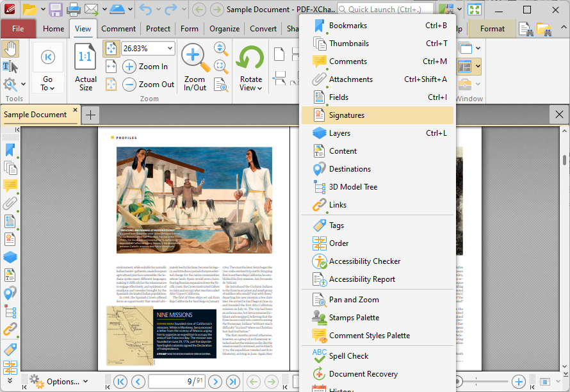Switch to the Organize ribbon tab
The height and width of the screenshot is (392, 570).
tap(224, 29)
